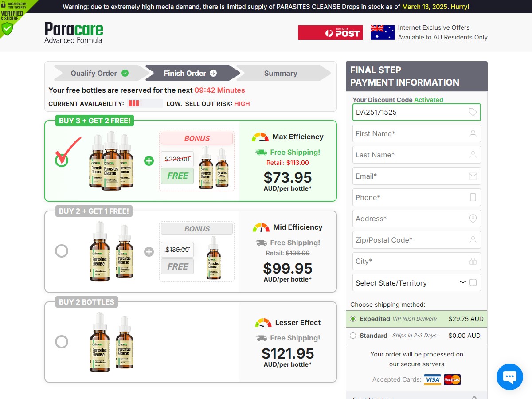
Task: Click the location pin icon in Address field
Action: click(473, 219)
